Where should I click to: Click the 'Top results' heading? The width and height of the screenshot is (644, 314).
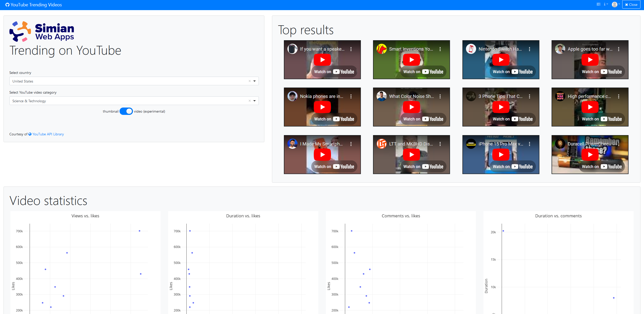(x=306, y=30)
